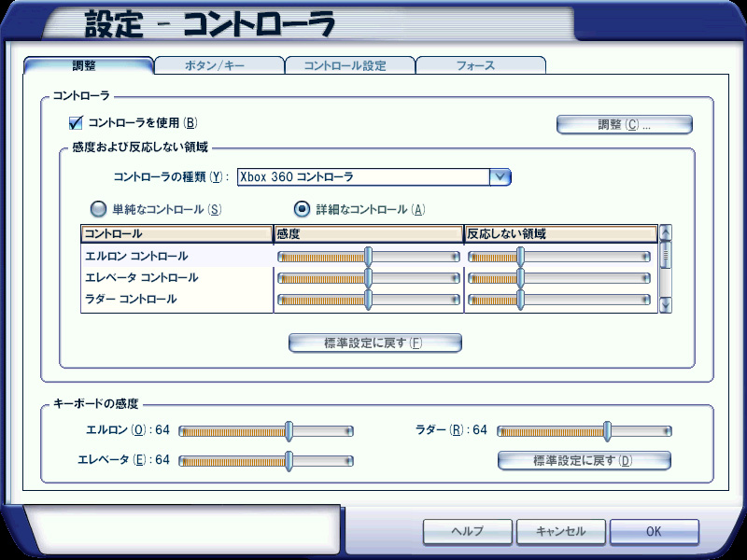Click the ラダー コントロール dead zone slider handle
Image resolution: width=747 pixels, height=560 pixels.
click(x=520, y=300)
